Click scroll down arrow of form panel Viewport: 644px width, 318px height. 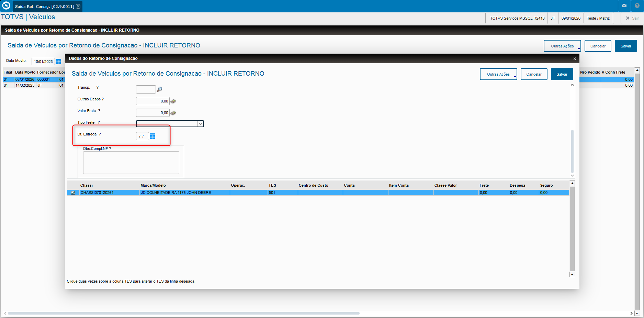coord(572,176)
